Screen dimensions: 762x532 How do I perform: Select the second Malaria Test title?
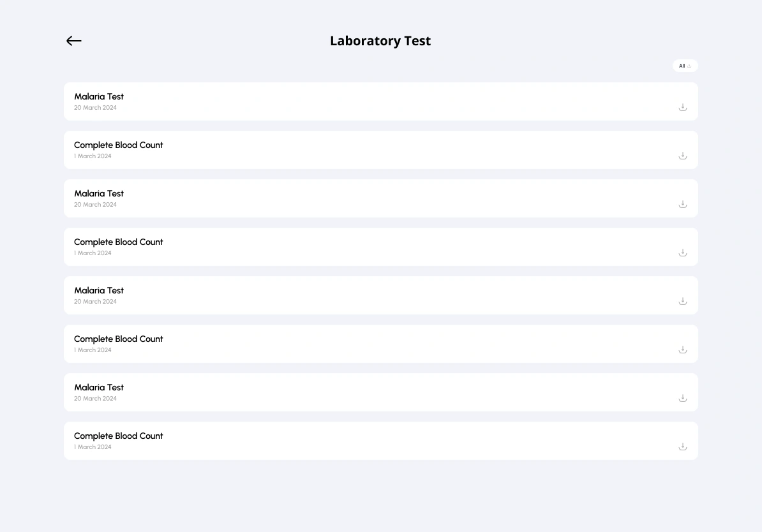pyautogui.click(x=99, y=193)
